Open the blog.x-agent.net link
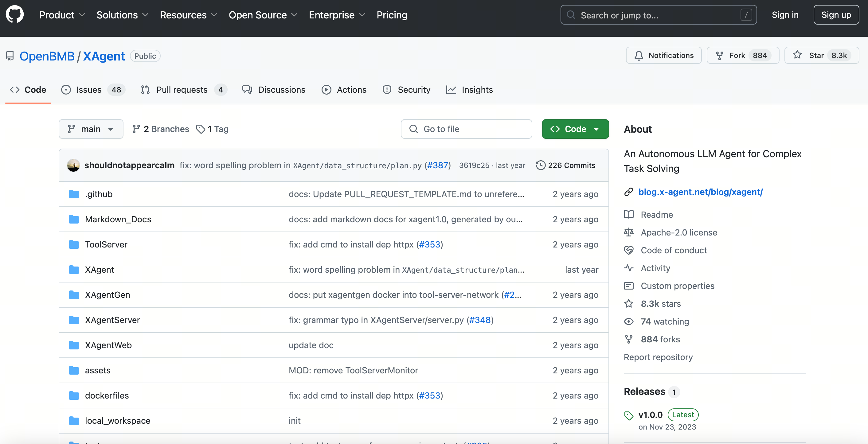This screenshot has width=868, height=444. (700, 192)
